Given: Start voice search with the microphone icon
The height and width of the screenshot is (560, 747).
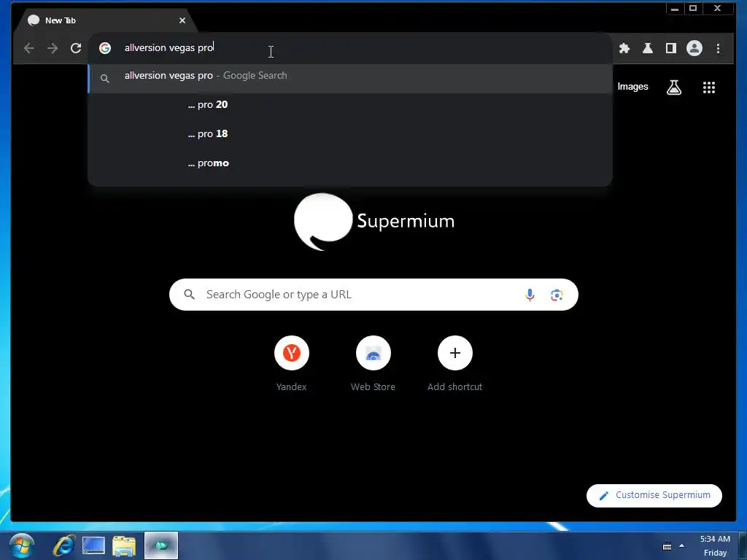Looking at the screenshot, I should coord(530,295).
